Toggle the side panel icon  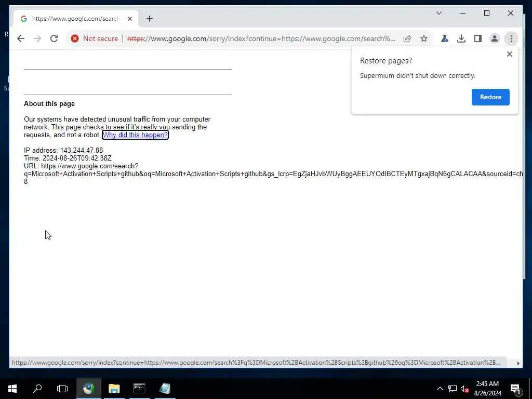point(478,38)
